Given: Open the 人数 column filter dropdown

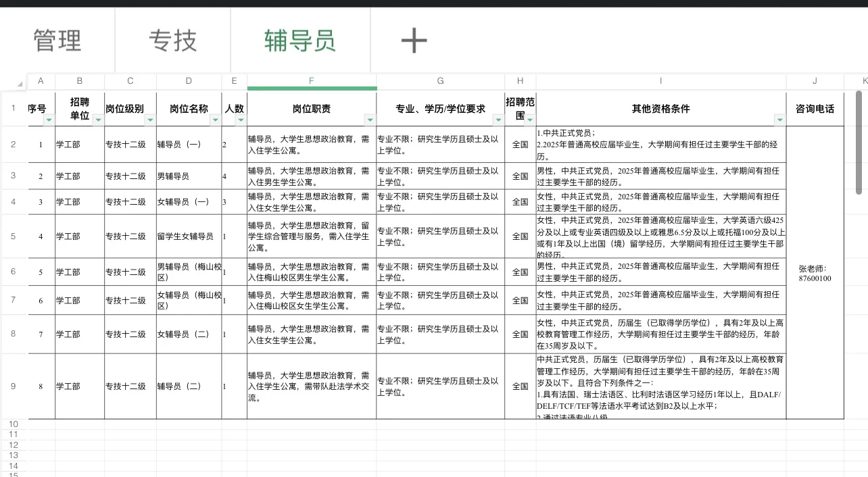Looking at the screenshot, I should (241, 120).
